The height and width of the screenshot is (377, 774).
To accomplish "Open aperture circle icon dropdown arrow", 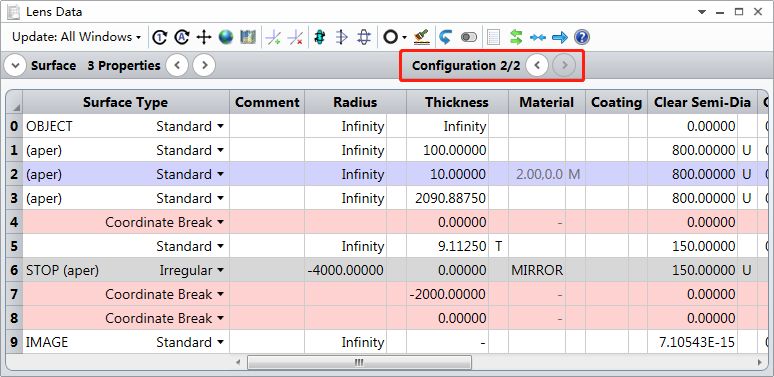I will click(x=404, y=38).
